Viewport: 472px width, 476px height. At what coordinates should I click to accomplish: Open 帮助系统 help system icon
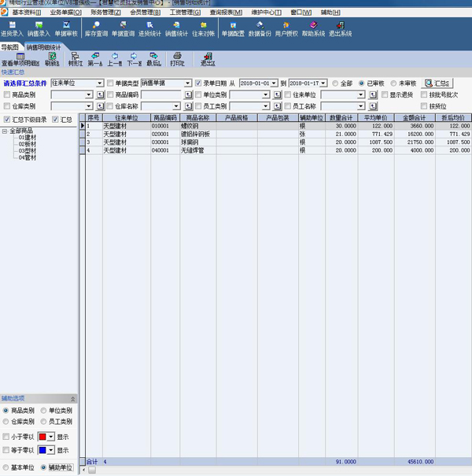click(312, 29)
